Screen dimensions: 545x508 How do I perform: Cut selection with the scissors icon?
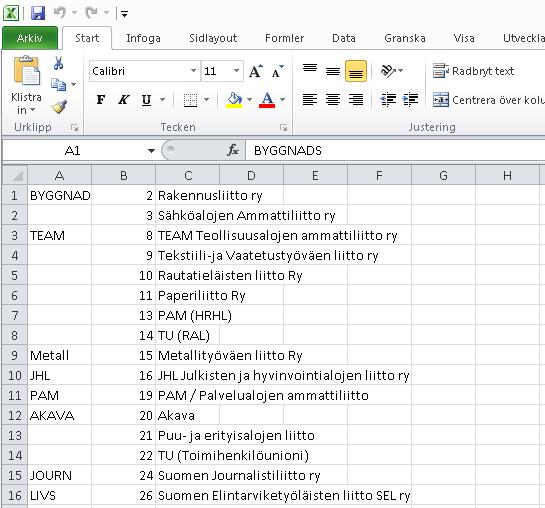[58, 63]
